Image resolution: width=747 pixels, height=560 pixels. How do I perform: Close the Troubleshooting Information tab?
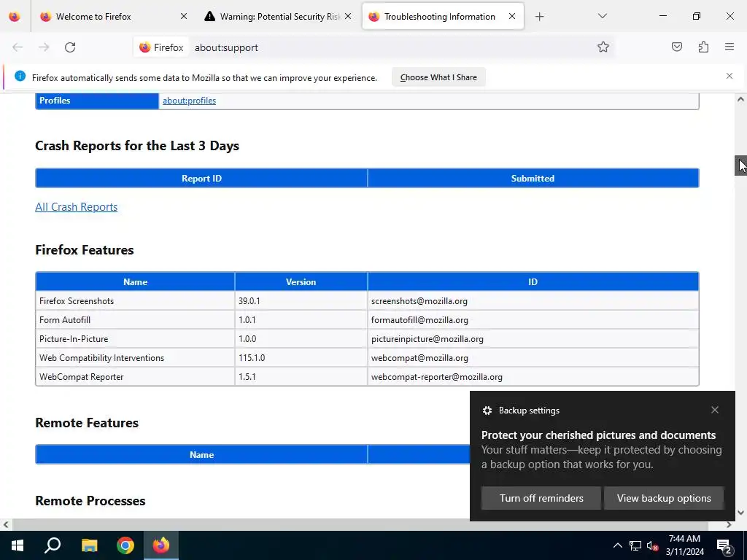click(511, 17)
